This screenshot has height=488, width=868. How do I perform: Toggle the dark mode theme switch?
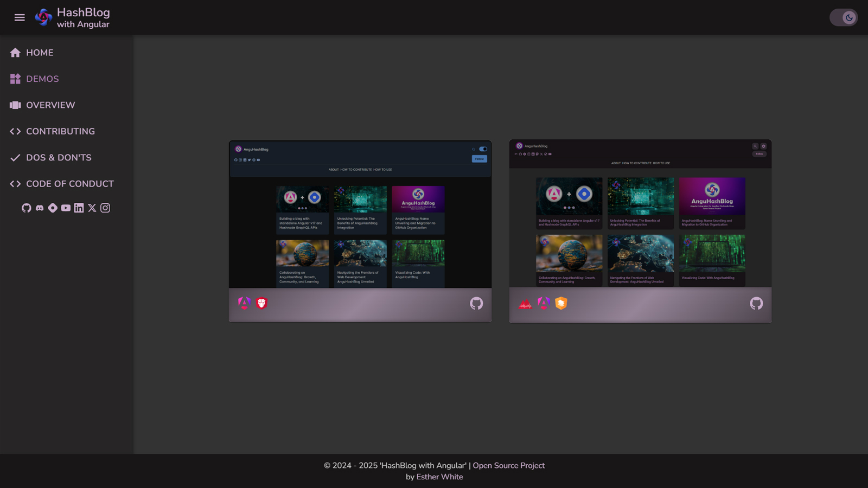843,17
